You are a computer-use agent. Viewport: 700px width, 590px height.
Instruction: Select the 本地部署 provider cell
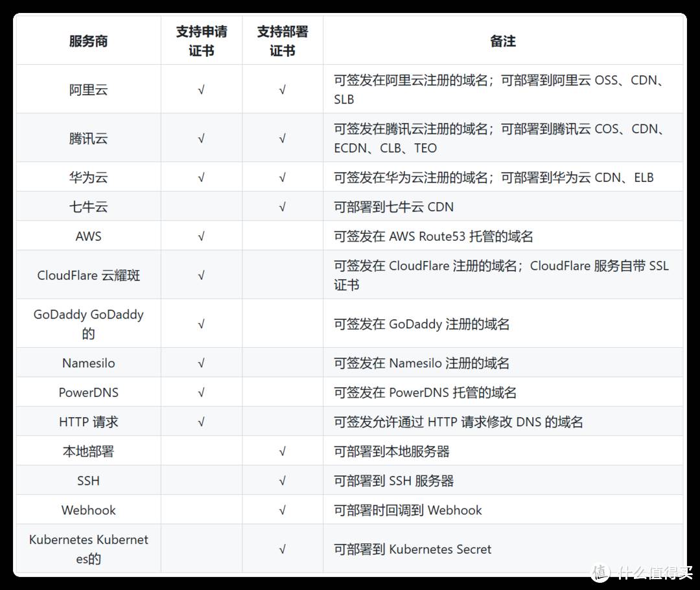(x=88, y=451)
